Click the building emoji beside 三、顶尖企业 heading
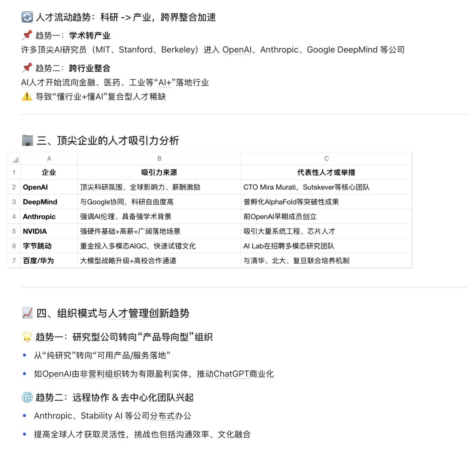 pyautogui.click(x=27, y=140)
